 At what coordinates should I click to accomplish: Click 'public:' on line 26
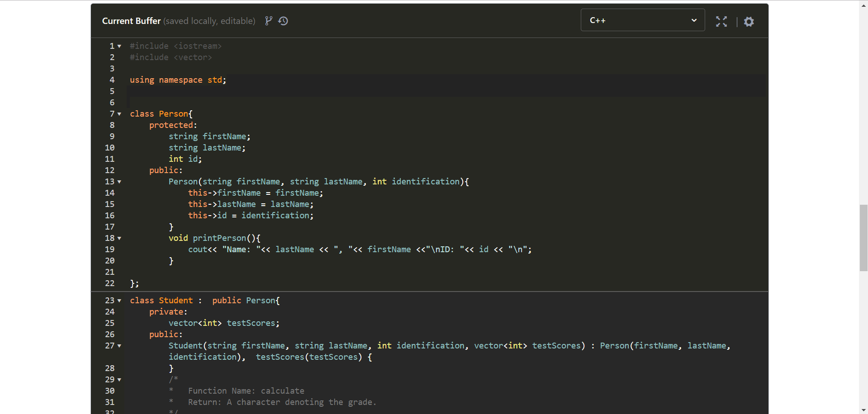click(x=166, y=334)
